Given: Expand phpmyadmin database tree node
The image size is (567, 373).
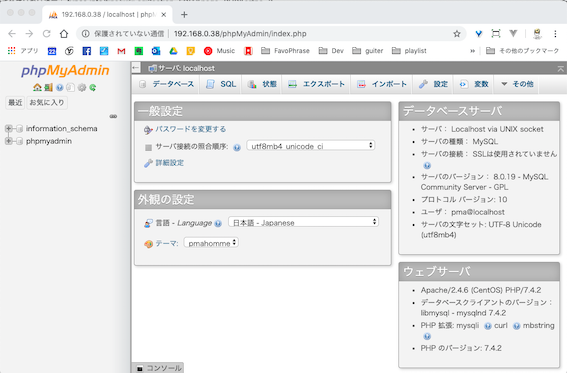Looking at the screenshot, I should [8, 141].
